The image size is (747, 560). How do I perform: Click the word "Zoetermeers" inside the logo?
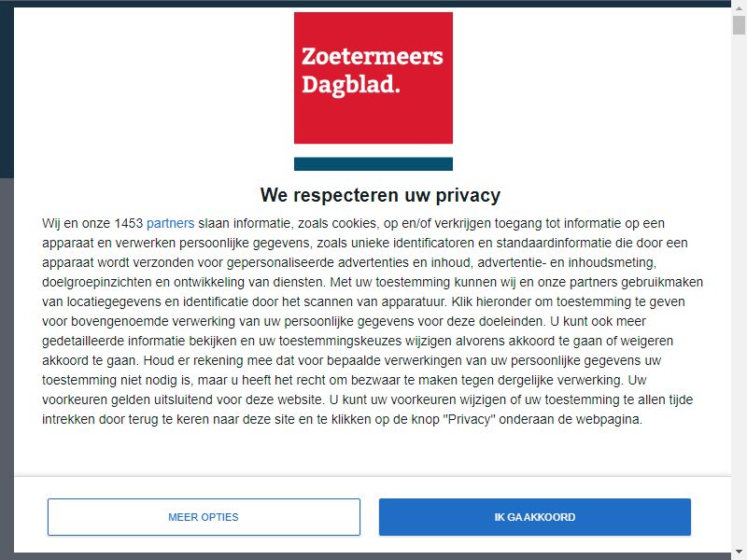[x=372, y=56]
